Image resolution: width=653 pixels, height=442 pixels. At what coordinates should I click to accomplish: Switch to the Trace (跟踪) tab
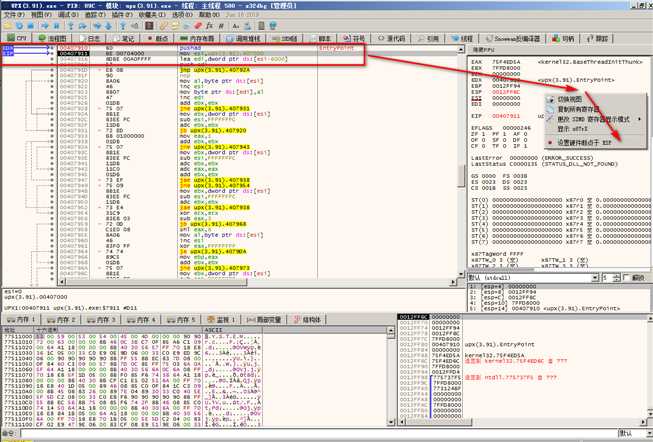(597, 38)
